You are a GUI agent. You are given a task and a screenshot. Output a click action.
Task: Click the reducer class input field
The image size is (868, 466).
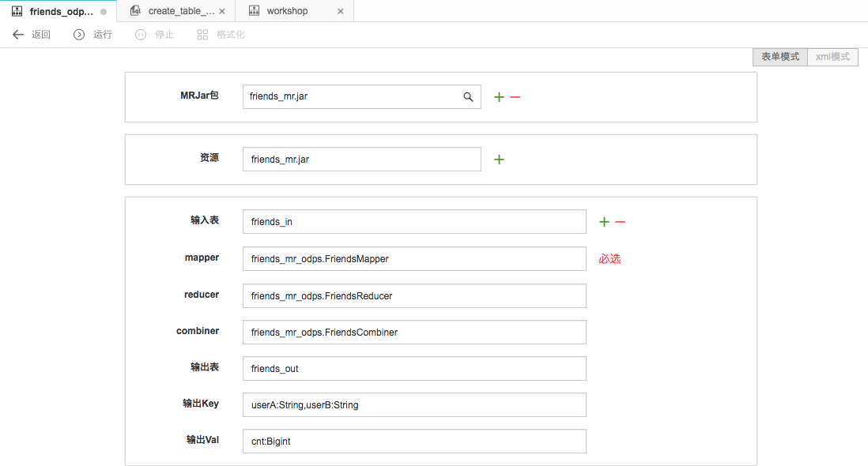414,295
